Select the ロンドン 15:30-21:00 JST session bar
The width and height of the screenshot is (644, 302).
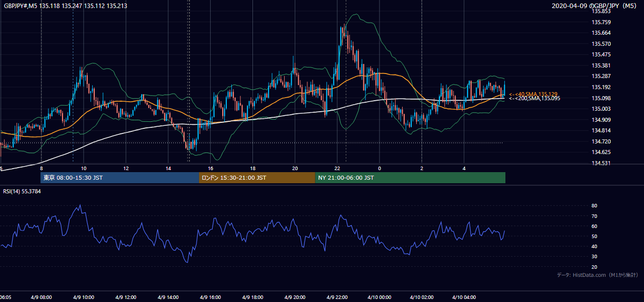tap(257, 178)
